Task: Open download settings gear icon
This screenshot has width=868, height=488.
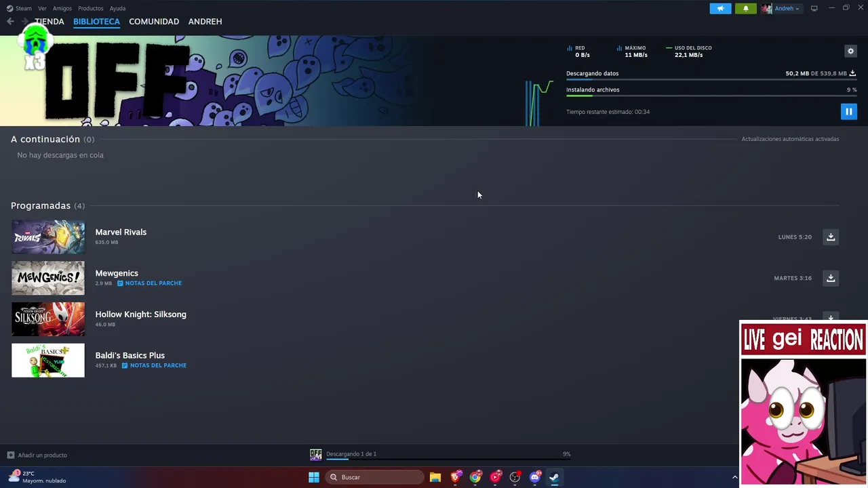Action: [x=850, y=51]
